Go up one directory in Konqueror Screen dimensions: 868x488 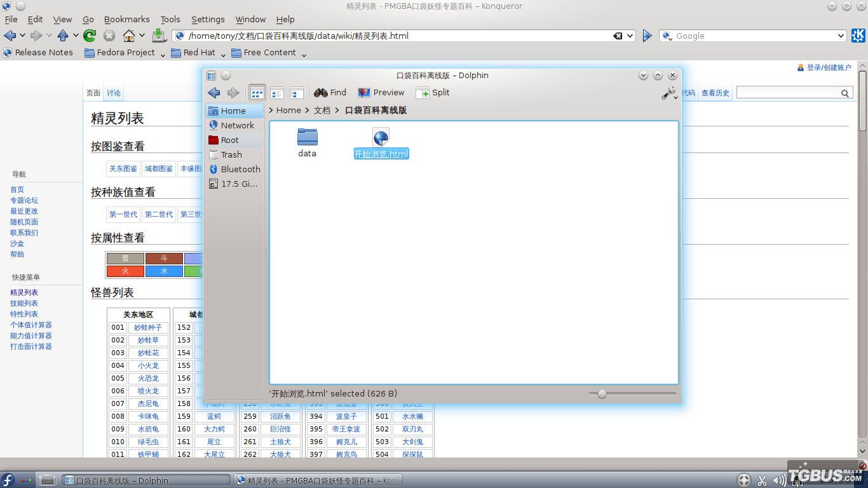[63, 36]
